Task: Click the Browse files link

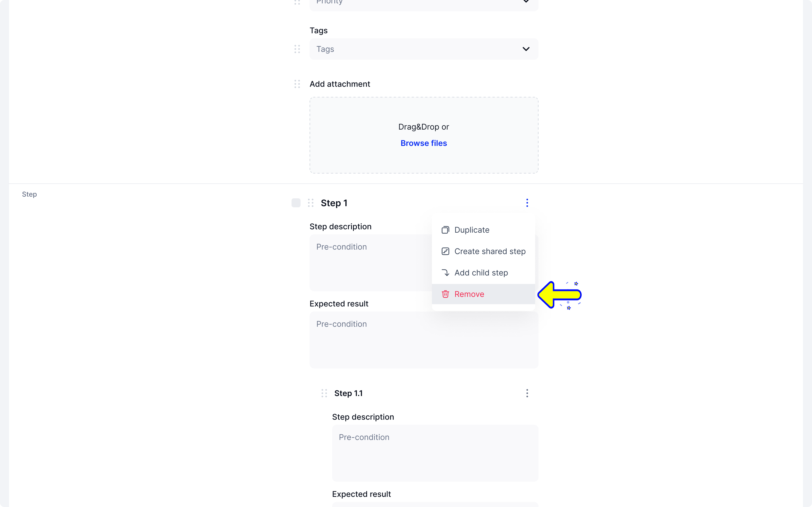Action: coord(423,143)
